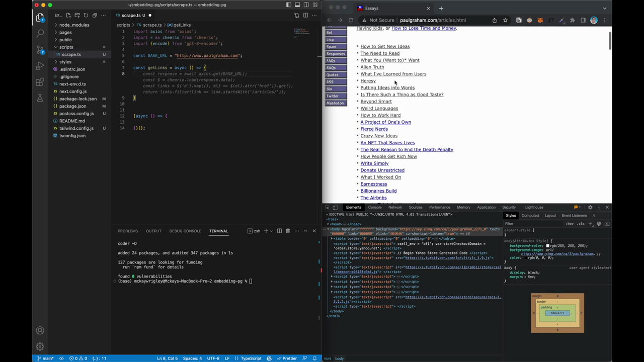The image size is (644, 362).
Task: Collapse all folders in Explorer
Action: tap(94, 15)
